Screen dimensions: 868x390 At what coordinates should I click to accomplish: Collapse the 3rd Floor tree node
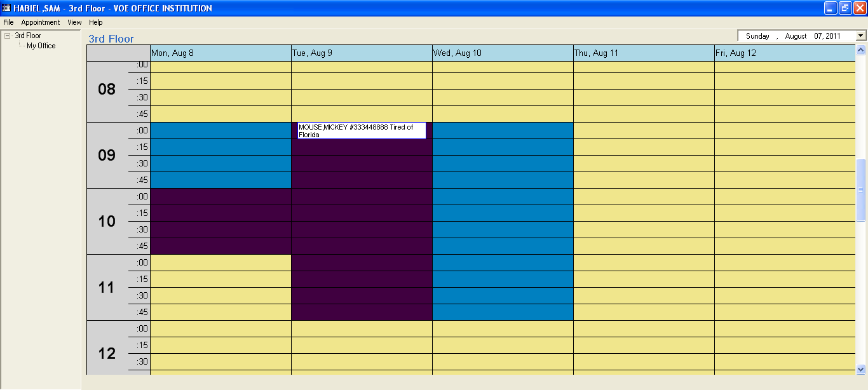pyautogui.click(x=8, y=36)
